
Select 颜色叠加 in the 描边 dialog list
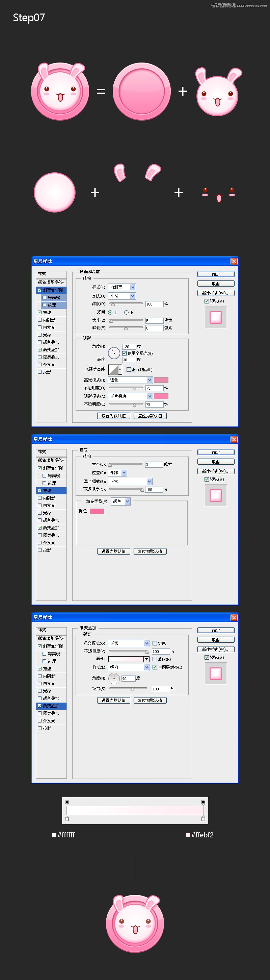pos(51,520)
